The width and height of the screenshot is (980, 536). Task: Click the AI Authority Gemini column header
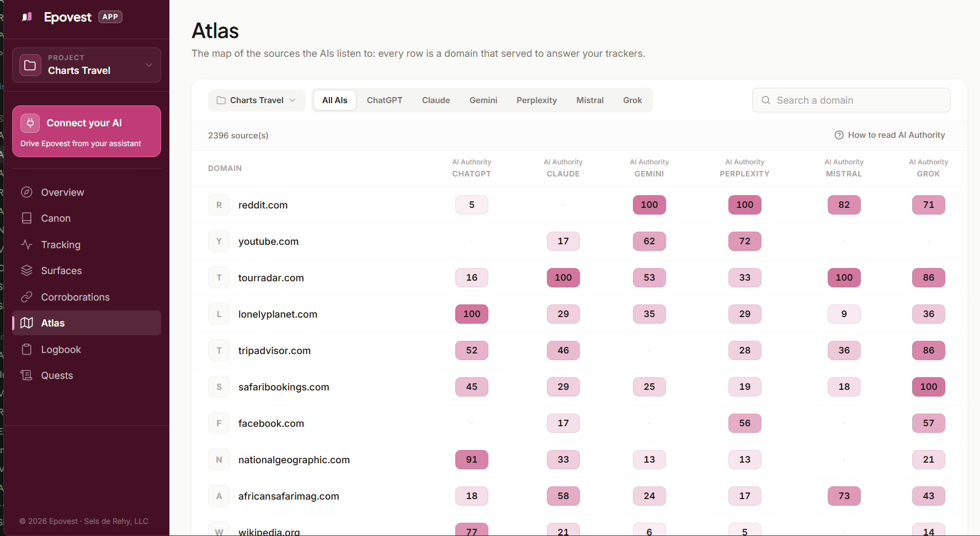point(649,168)
